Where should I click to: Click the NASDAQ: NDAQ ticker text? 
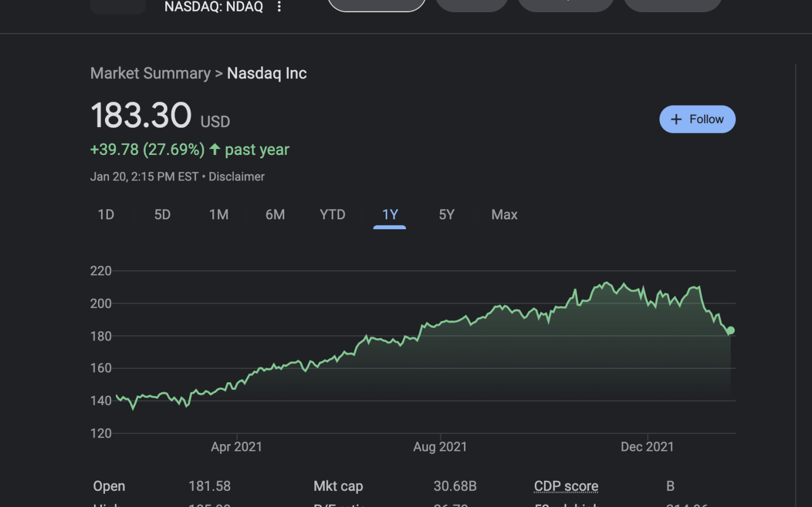pyautogui.click(x=214, y=7)
